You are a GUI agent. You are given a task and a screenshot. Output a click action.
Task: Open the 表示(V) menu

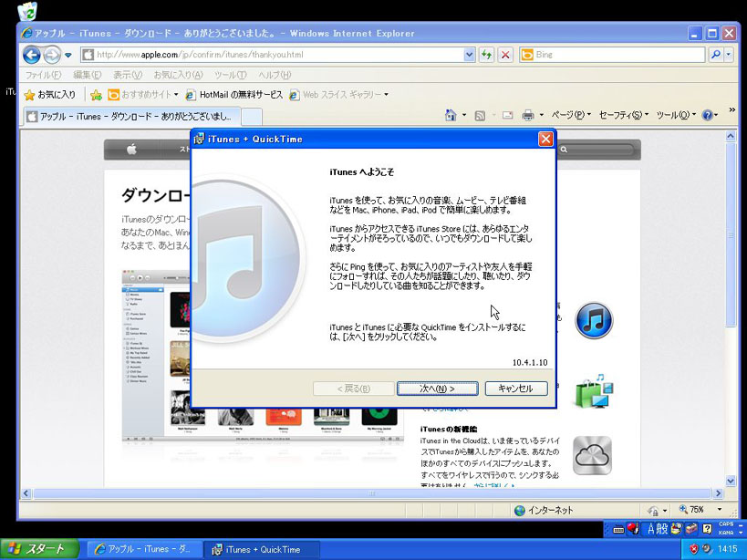click(x=127, y=75)
